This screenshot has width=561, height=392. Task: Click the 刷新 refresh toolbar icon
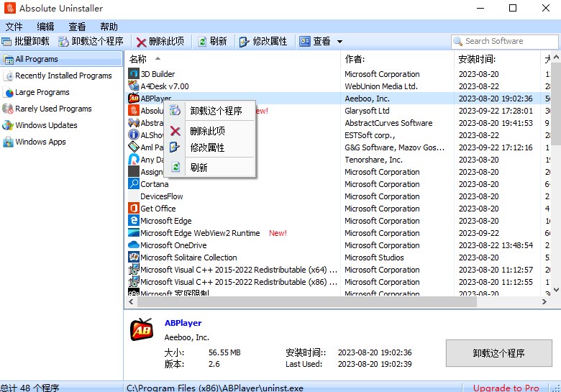[x=203, y=42]
